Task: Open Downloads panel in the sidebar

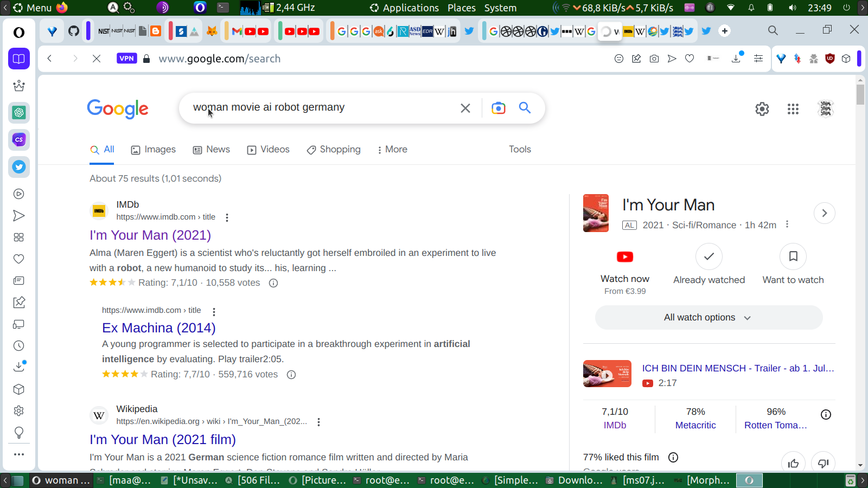Action: (19, 367)
